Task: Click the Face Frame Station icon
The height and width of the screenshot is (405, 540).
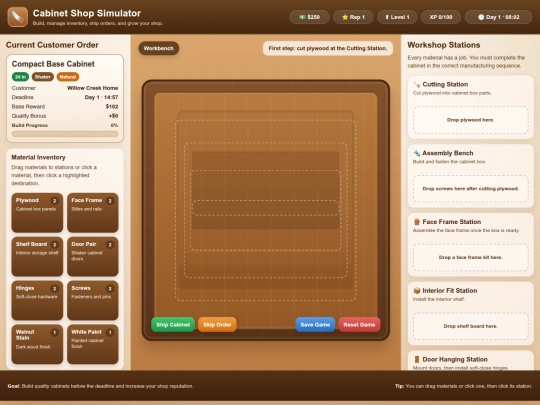Action: pyautogui.click(x=417, y=222)
